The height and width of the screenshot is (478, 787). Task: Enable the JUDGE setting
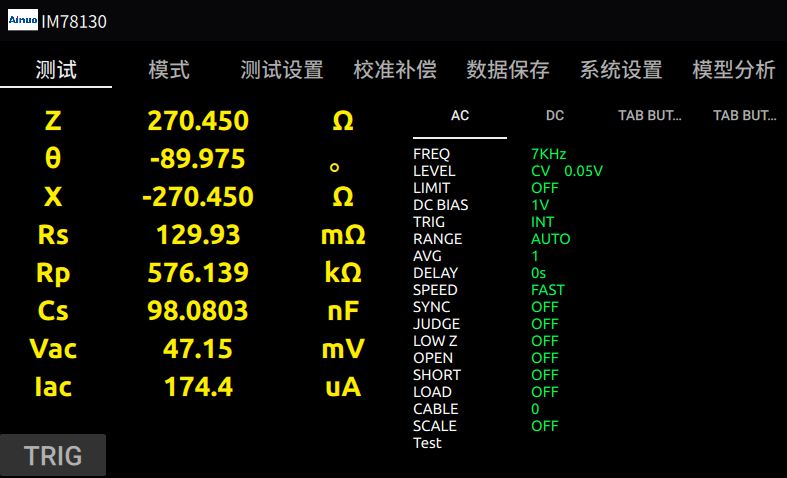pos(545,324)
